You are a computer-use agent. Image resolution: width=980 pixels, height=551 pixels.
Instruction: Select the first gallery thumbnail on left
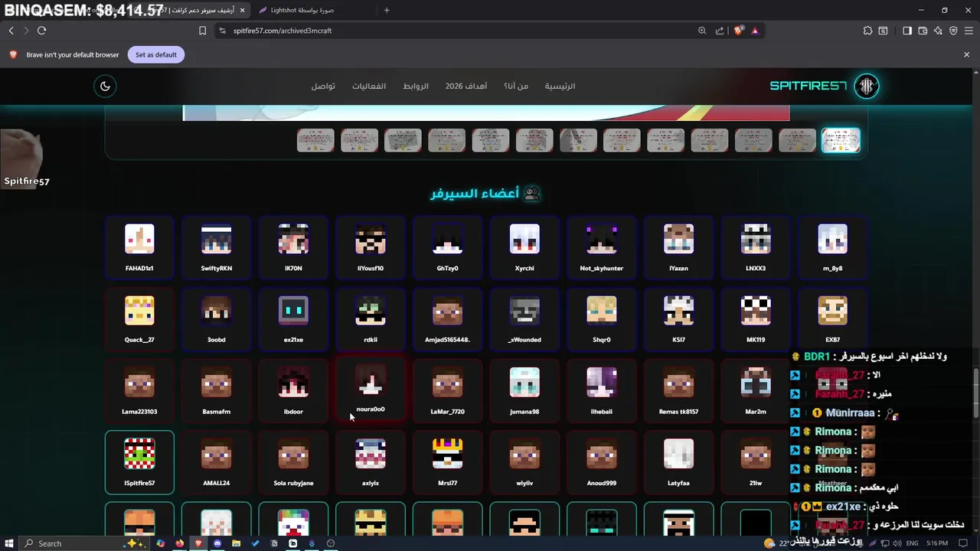(x=315, y=140)
